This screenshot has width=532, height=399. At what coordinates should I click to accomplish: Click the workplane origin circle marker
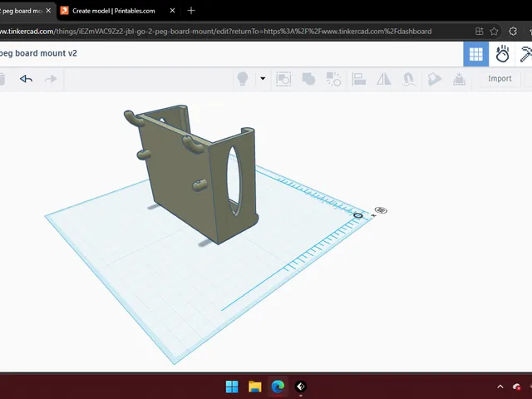tap(358, 215)
